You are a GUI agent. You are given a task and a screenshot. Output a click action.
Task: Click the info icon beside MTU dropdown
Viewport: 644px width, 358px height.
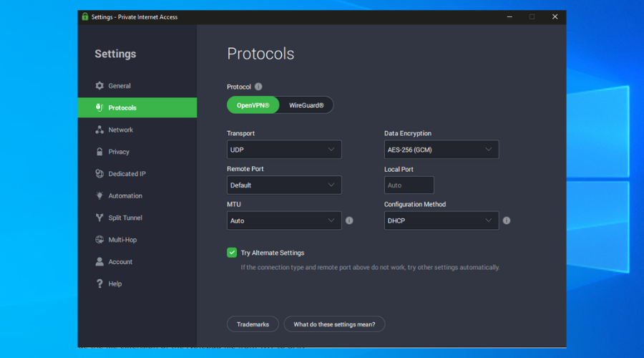349,221
